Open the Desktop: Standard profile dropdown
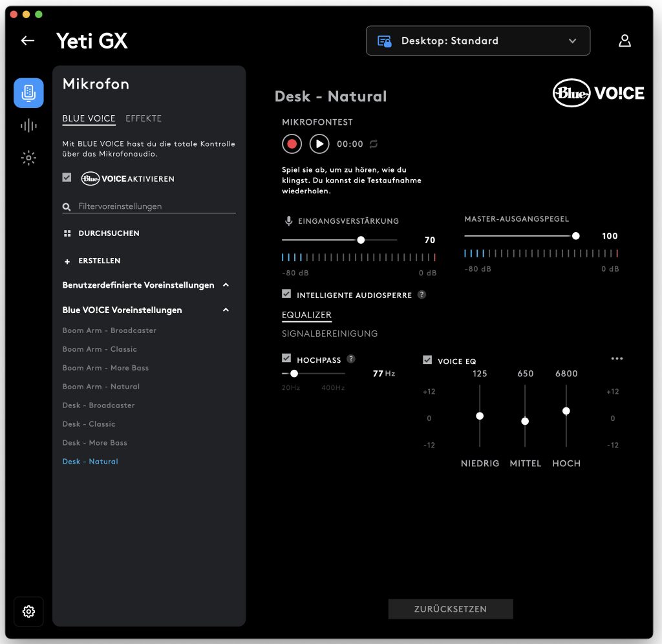This screenshot has width=662, height=644. (478, 41)
